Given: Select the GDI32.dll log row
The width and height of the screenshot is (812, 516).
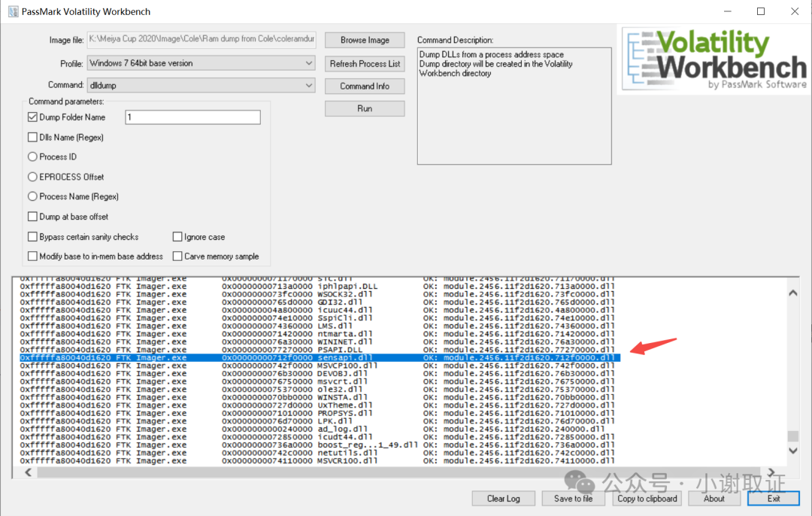Looking at the screenshot, I should tap(317, 302).
